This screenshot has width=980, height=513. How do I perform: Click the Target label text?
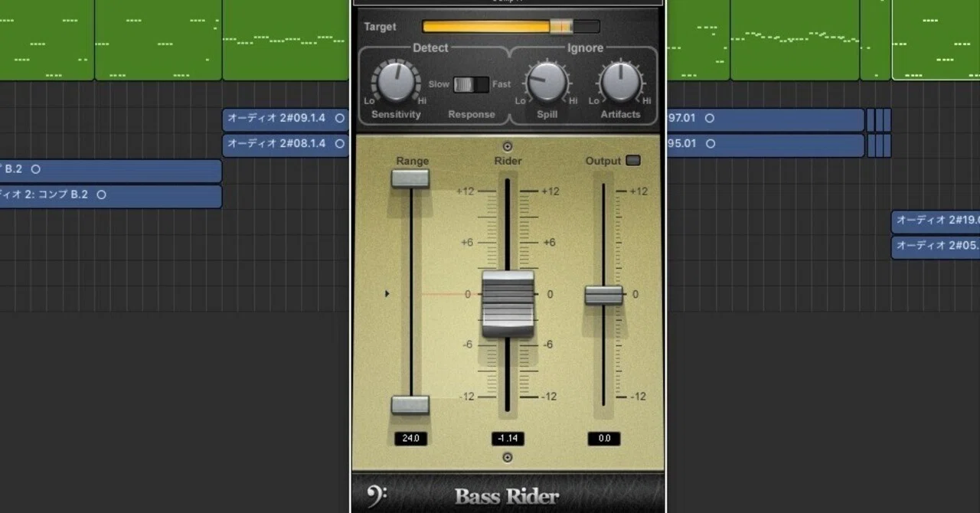380,27
